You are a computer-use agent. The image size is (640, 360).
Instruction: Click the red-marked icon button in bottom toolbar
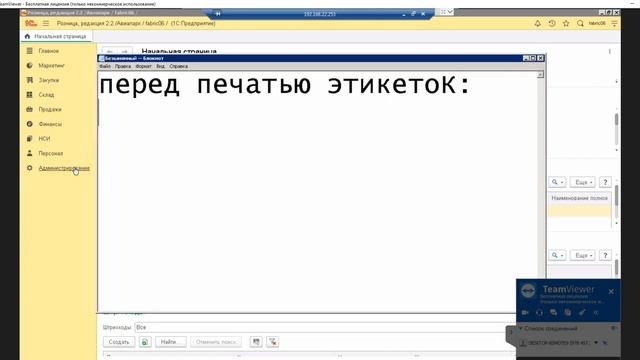(273, 342)
